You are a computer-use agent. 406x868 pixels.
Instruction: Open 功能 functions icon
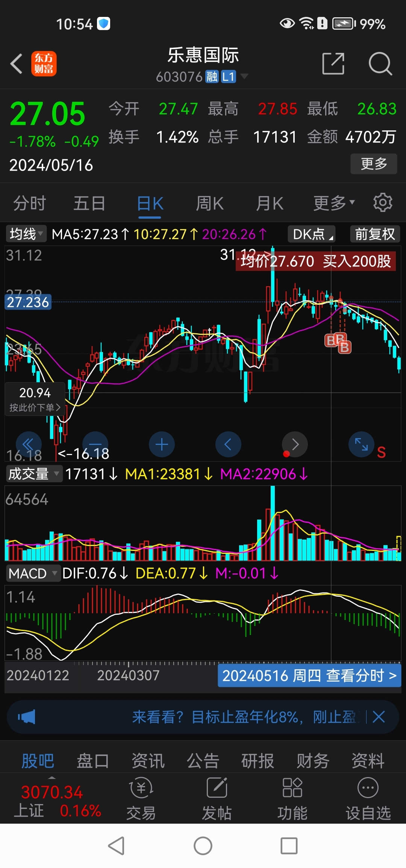(x=292, y=798)
